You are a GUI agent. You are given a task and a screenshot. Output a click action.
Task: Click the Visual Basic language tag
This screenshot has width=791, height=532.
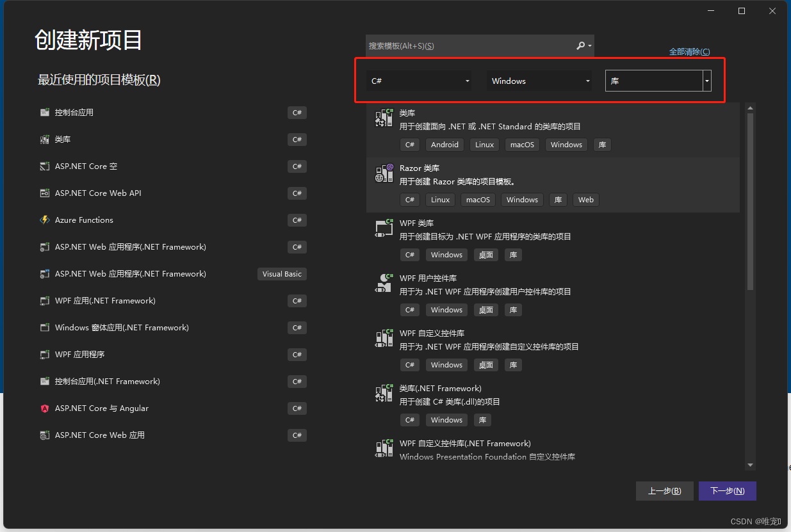click(x=282, y=274)
